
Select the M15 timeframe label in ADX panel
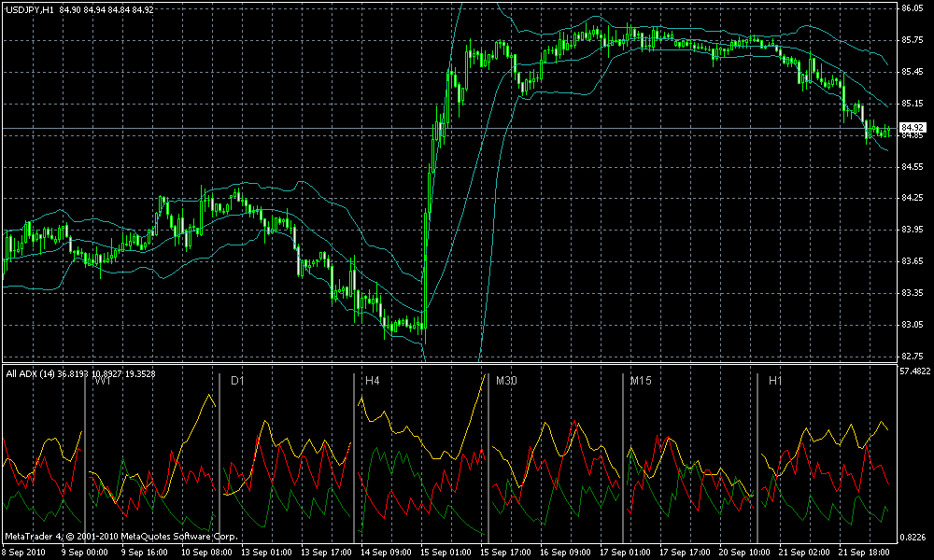(x=641, y=380)
